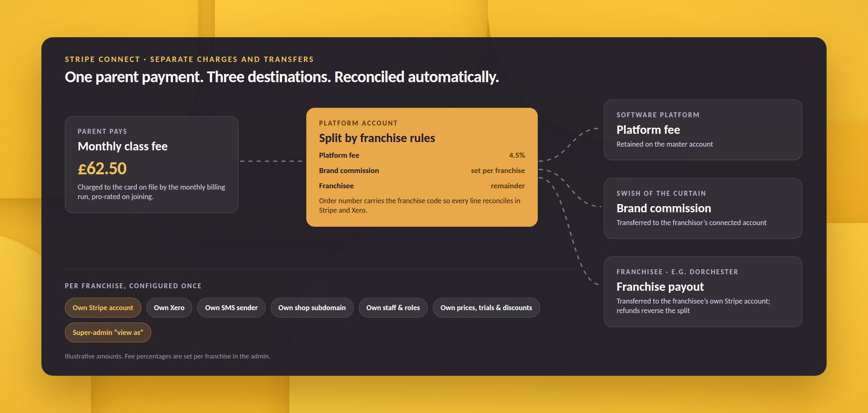This screenshot has height=413, width=868.
Task: Open the Parent Pays monthly class fee card
Action: pos(152,164)
